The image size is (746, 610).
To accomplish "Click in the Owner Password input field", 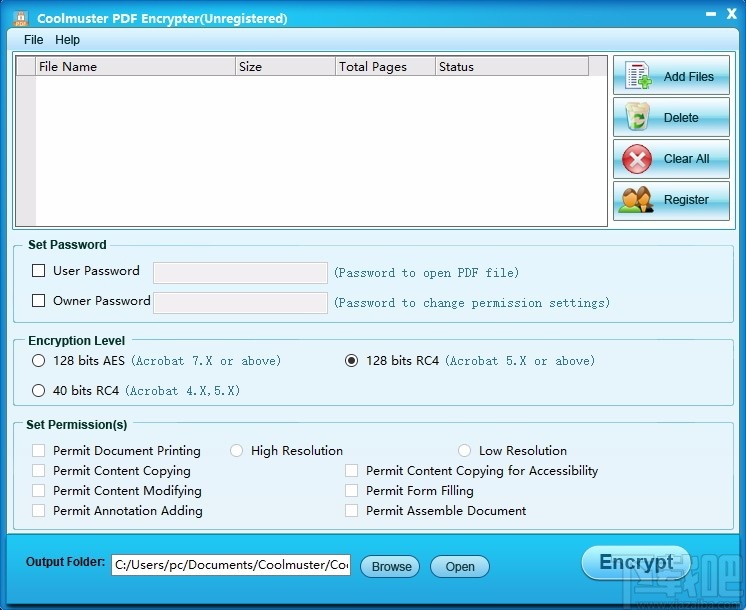I will 240,303.
